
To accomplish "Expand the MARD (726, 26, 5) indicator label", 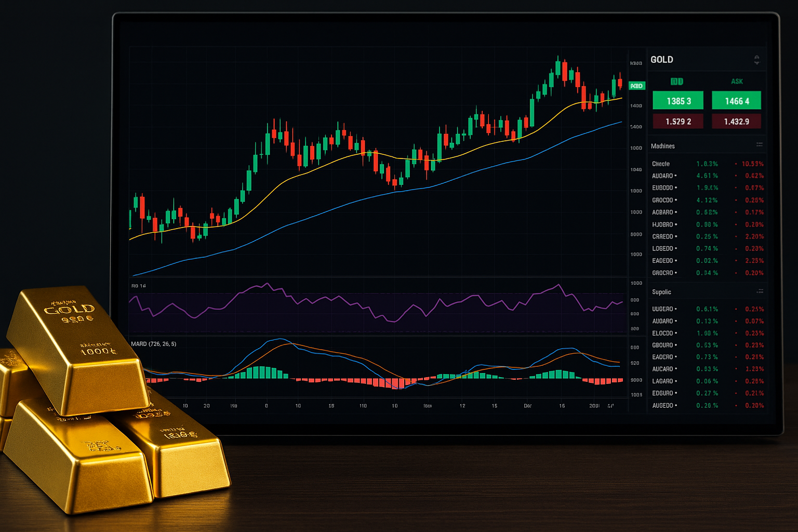I will 154,344.
